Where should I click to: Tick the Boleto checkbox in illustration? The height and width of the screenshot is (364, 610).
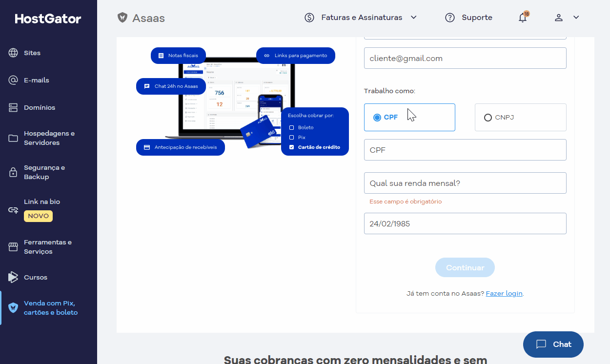[292, 127]
